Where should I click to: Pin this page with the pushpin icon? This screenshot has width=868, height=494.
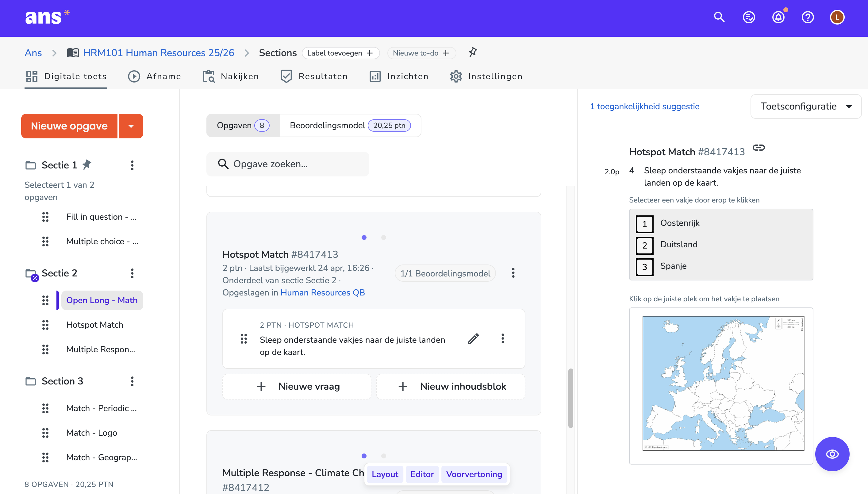473,52
